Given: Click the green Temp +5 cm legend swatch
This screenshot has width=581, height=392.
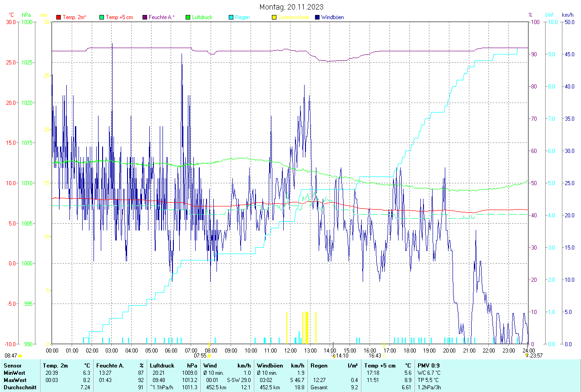Looking at the screenshot, I should pos(102,17).
